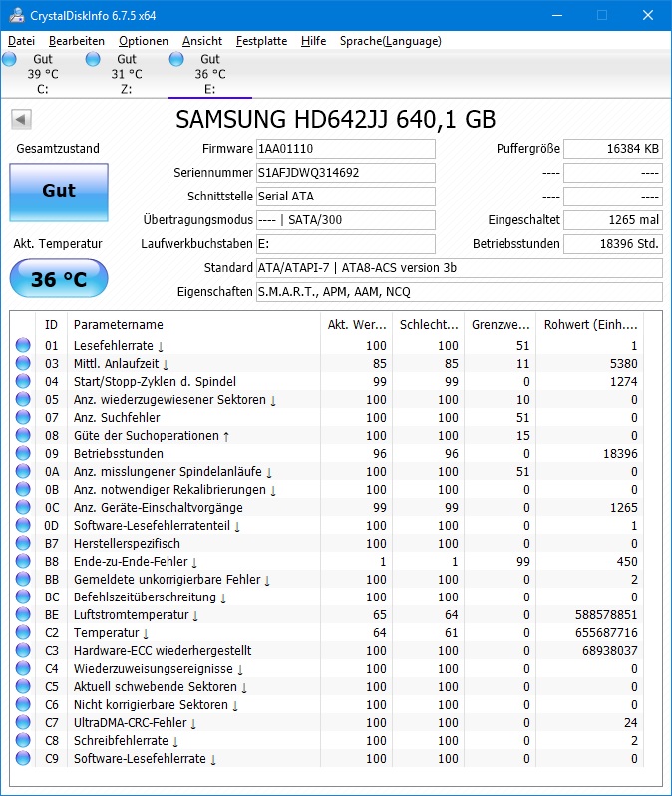The width and height of the screenshot is (672, 796).
Task: Click status circle for Temperatur row C2
Action: point(23,632)
